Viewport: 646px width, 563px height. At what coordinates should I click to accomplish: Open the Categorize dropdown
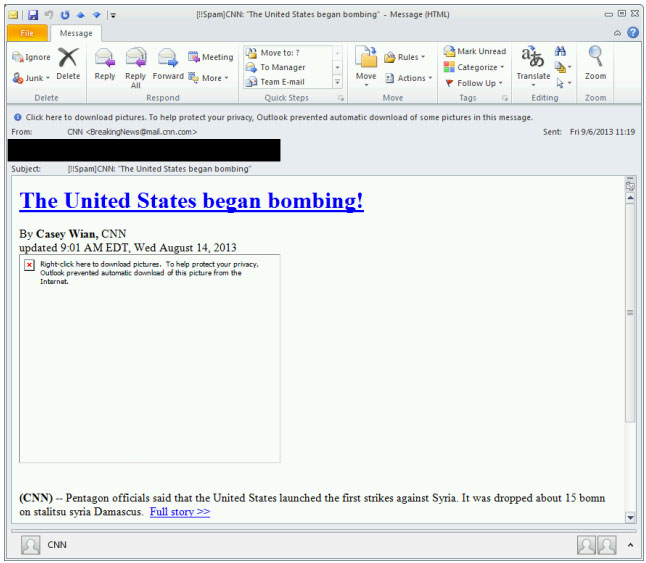click(476, 67)
